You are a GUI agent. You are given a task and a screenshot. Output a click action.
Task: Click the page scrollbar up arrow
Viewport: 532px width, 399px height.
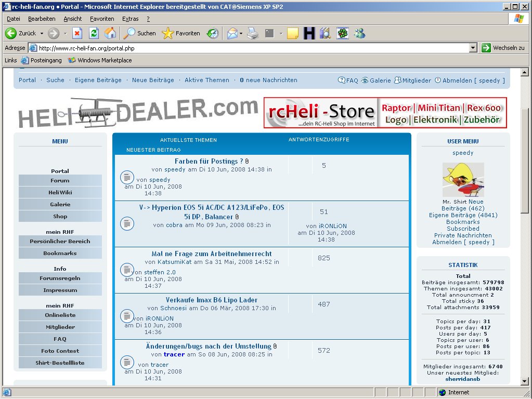click(x=525, y=72)
